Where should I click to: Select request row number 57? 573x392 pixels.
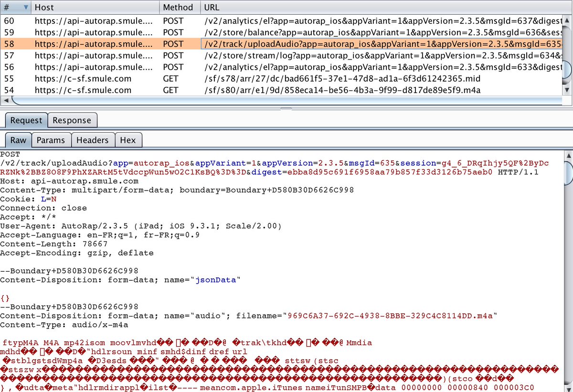(x=281, y=55)
